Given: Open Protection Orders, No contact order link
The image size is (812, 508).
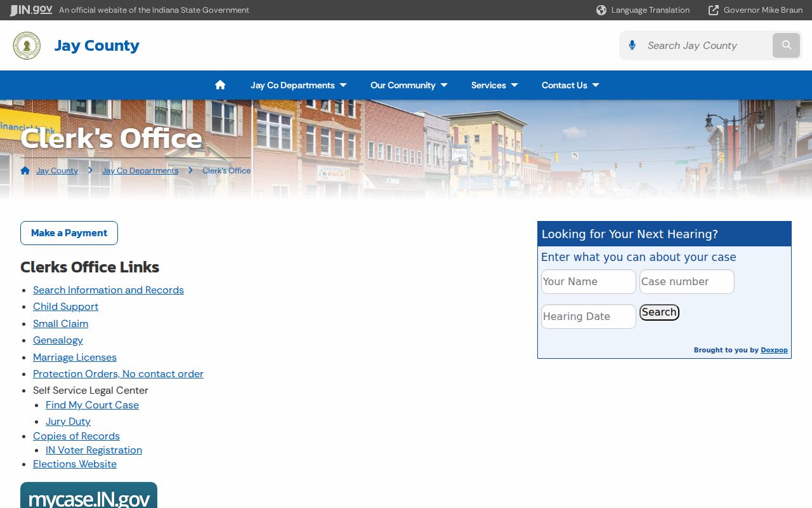Looking at the screenshot, I should pyautogui.click(x=118, y=374).
